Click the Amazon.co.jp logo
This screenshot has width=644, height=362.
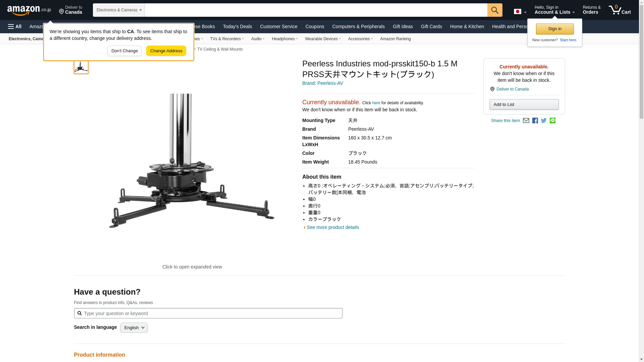(x=29, y=10)
